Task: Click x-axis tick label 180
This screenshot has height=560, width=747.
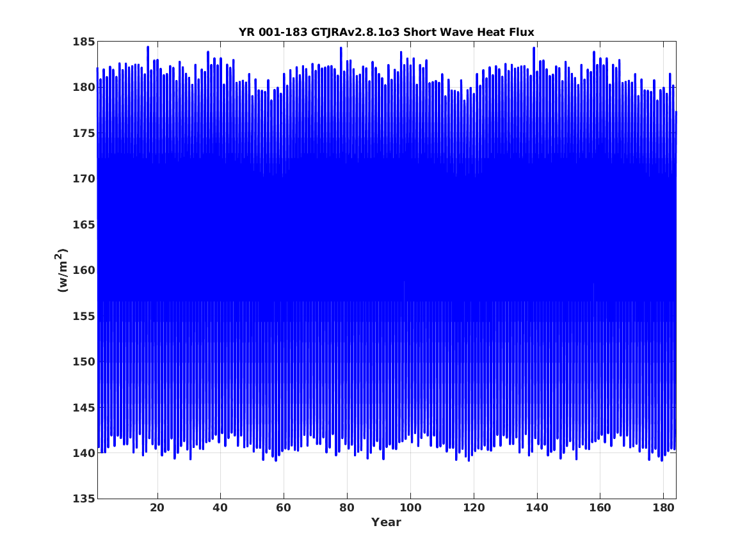Action: [x=664, y=508]
